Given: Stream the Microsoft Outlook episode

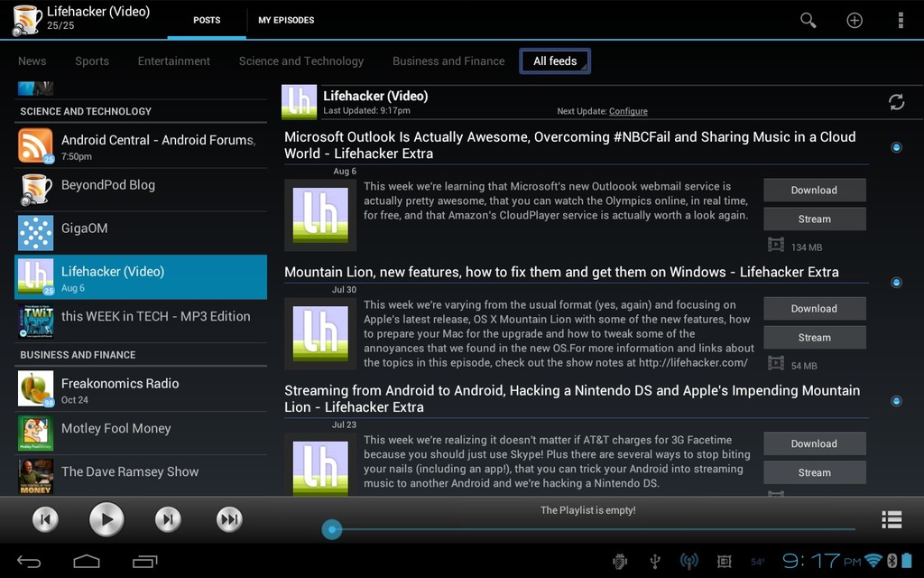Looking at the screenshot, I should pos(815,219).
